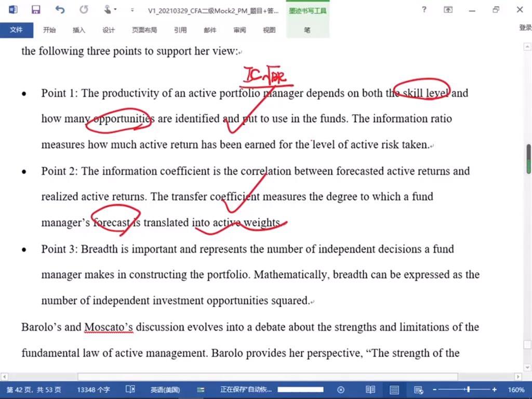Change language 英语(美国) in status bar

(x=165, y=390)
